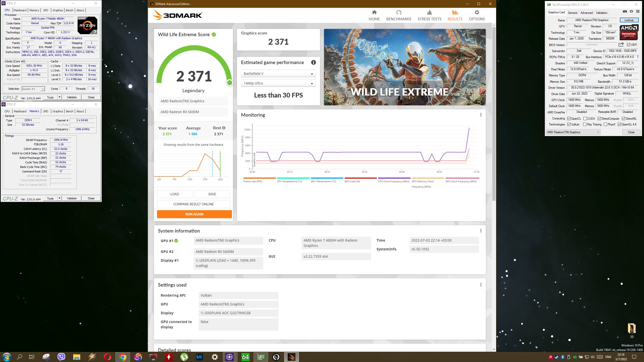The width and height of the screenshot is (644, 362).
Task: Click the purple CPU Clock Frequency legend bar
Action: [394, 178]
